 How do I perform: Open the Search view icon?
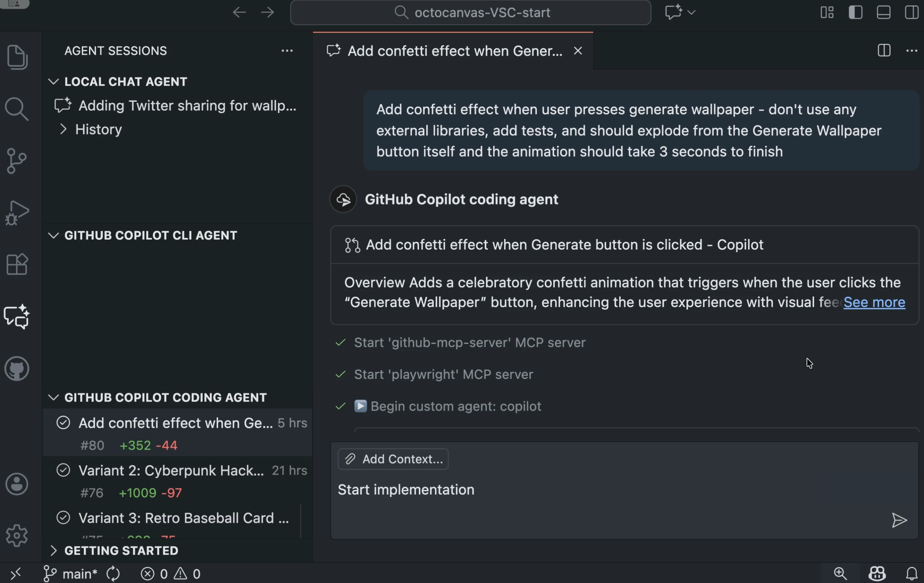[x=17, y=109]
